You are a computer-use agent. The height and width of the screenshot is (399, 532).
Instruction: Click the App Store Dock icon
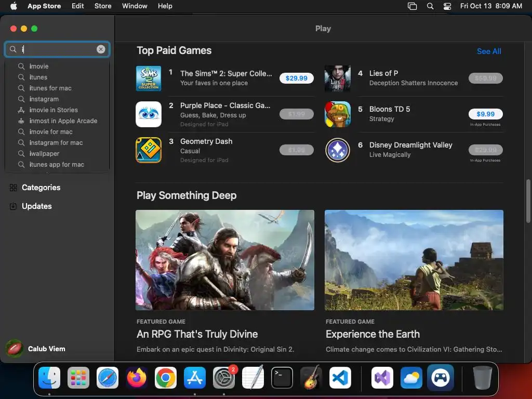click(x=195, y=378)
